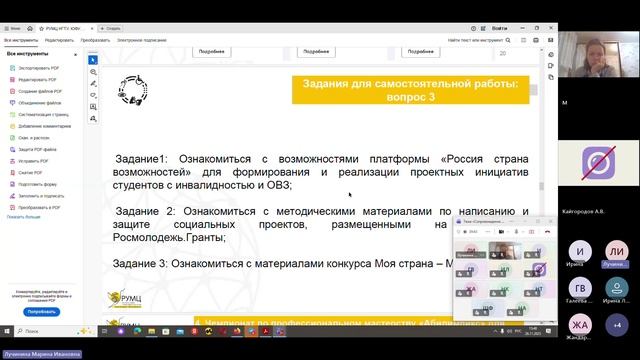The image size is (640, 360).
Task: Click the document vertical scrollbar thumb
Action: (542, 186)
